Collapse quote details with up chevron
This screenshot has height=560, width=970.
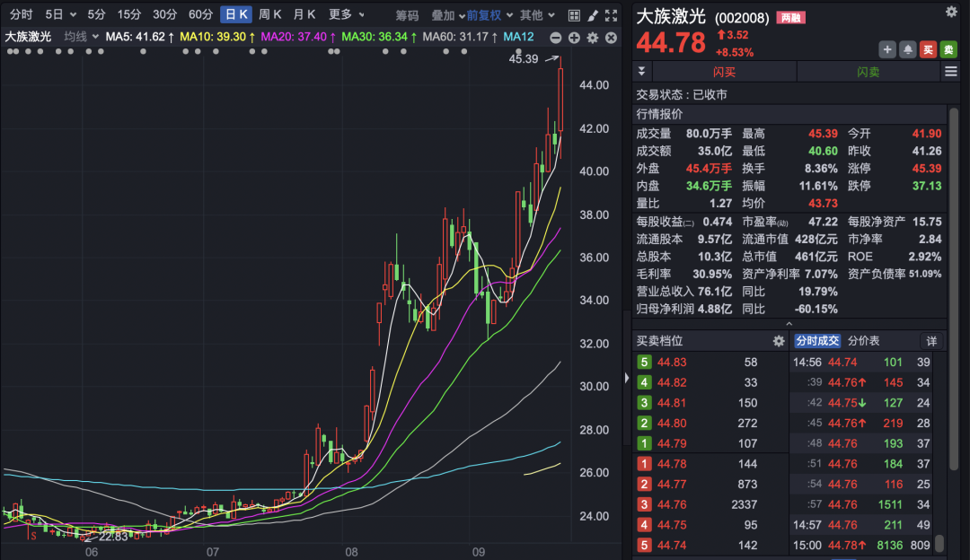(x=789, y=324)
